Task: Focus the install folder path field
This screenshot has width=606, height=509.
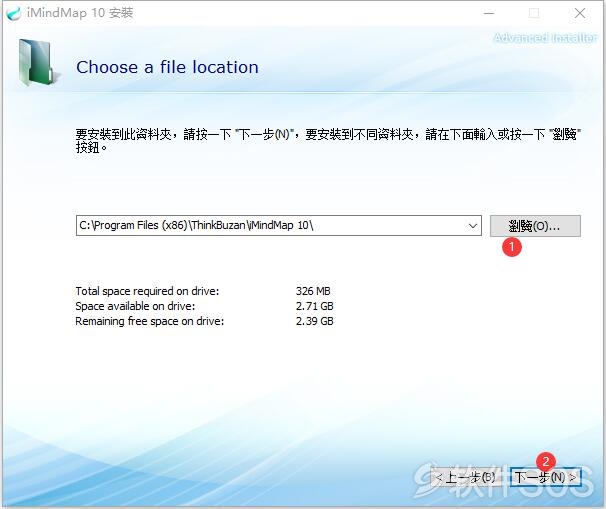Action: [279, 226]
